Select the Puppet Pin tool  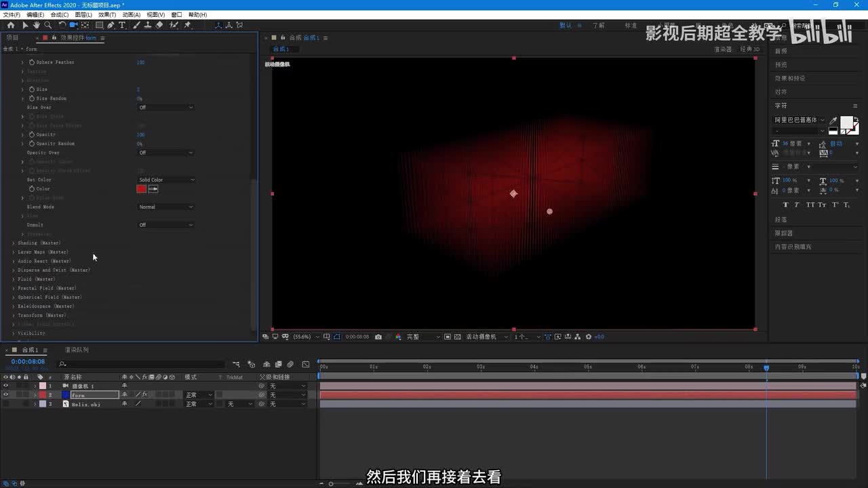pos(188,25)
